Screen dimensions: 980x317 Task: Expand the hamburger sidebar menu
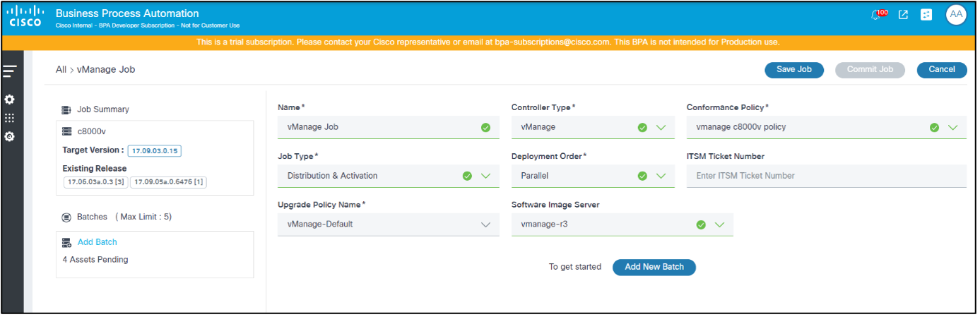[10, 71]
